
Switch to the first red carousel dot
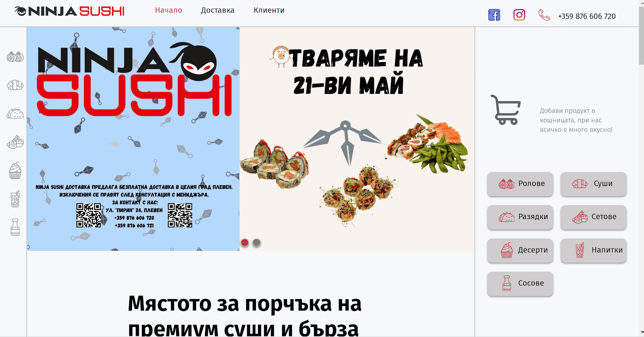[x=245, y=242]
